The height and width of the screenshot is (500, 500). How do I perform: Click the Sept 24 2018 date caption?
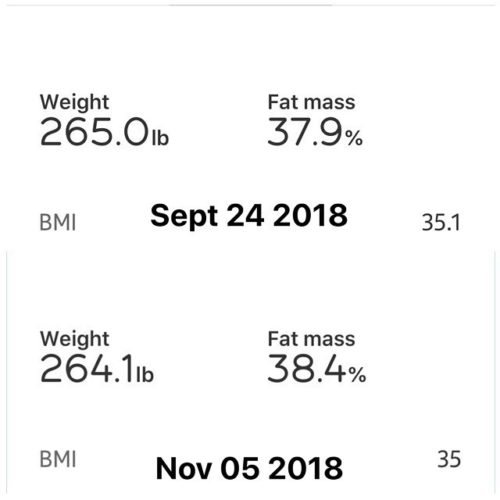(x=249, y=216)
